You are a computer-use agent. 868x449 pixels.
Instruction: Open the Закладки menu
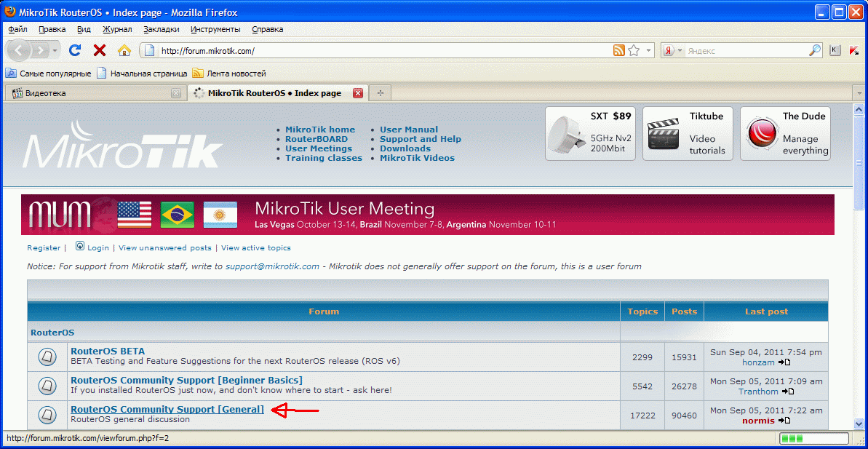[x=161, y=29]
